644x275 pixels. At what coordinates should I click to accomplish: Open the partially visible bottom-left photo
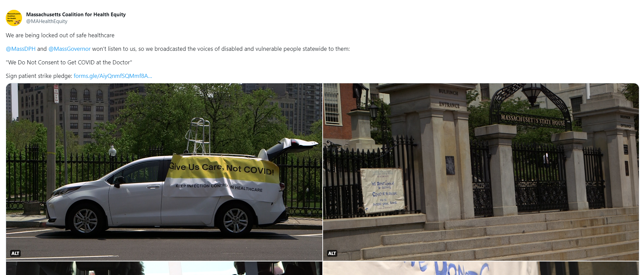(x=164, y=268)
